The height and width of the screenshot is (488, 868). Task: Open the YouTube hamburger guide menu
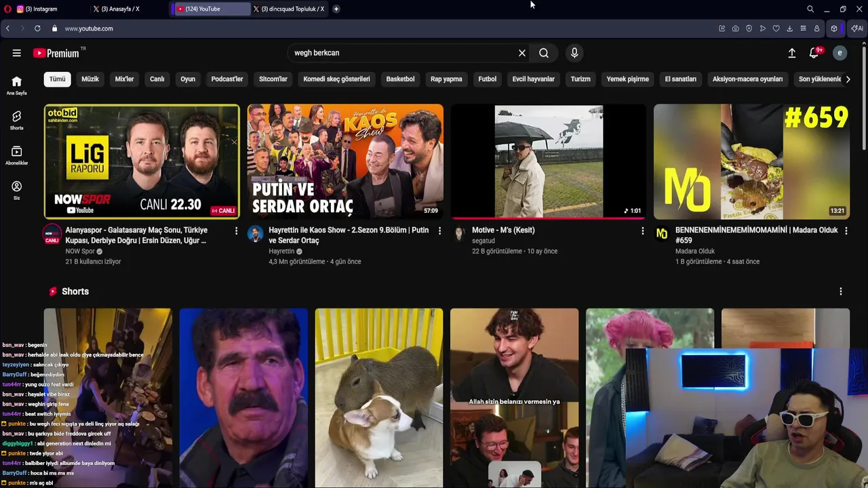(x=16, y=53)
